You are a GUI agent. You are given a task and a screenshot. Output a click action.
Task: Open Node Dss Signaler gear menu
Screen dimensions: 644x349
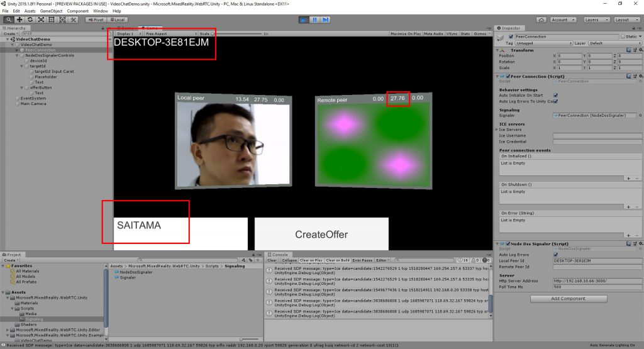pos(641,243)
